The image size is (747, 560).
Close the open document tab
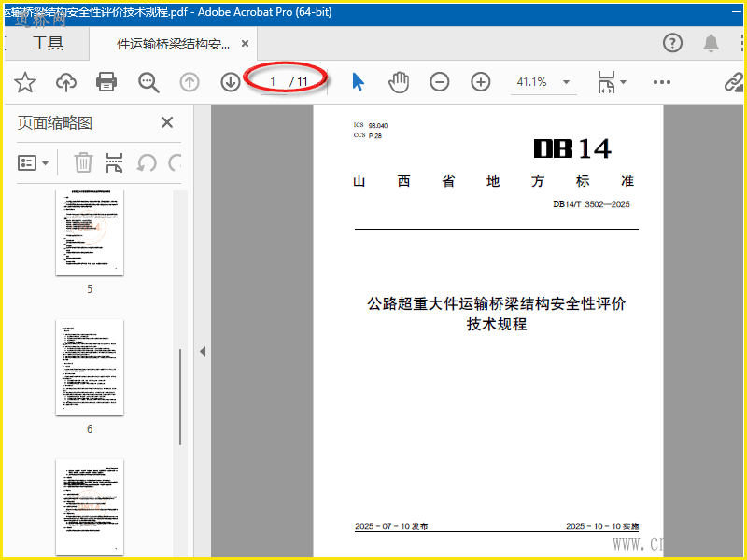click(x=245, y=44)
